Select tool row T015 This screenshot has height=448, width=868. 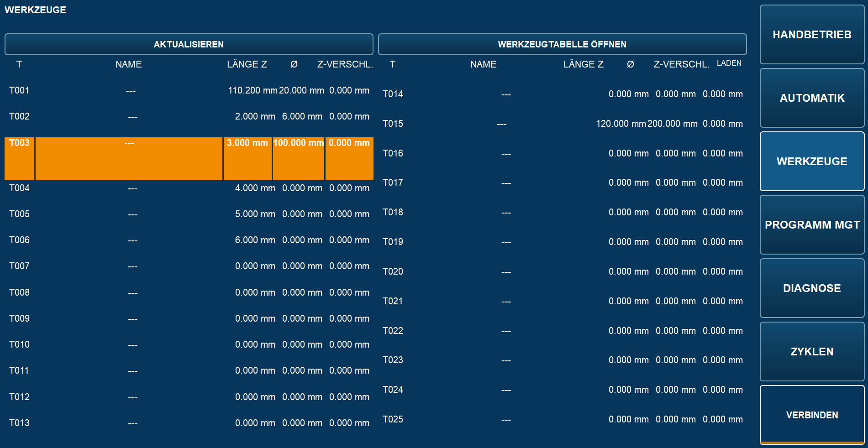(x=563, y=124)
